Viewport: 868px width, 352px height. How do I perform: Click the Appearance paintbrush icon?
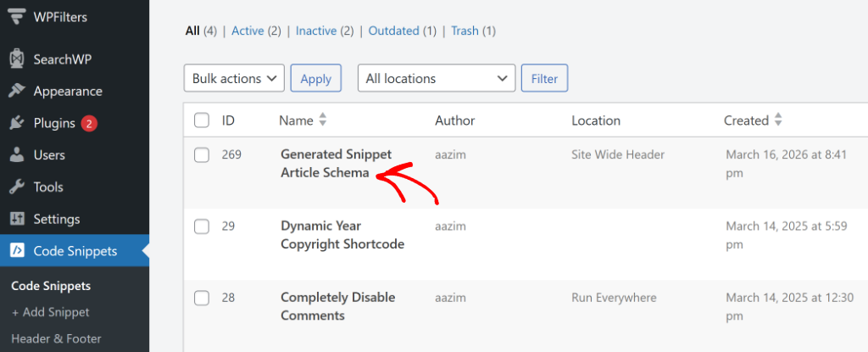[x=17, y=91]
